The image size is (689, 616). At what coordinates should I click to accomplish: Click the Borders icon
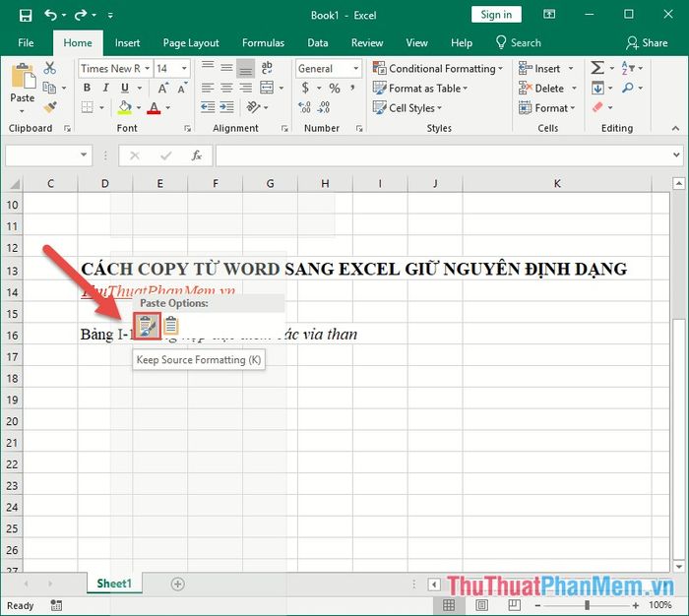(x=88, y=107)
